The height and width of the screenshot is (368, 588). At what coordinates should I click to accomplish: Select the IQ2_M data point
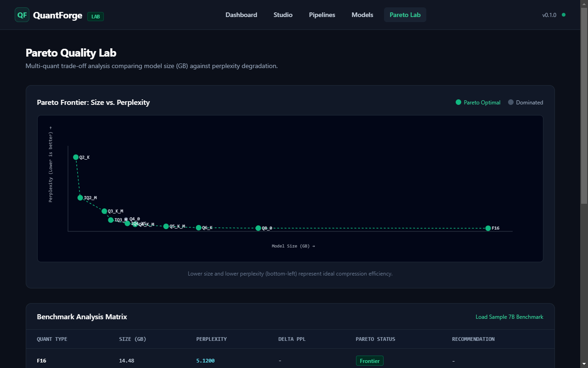pyautogui.click(x=80, y=198)
